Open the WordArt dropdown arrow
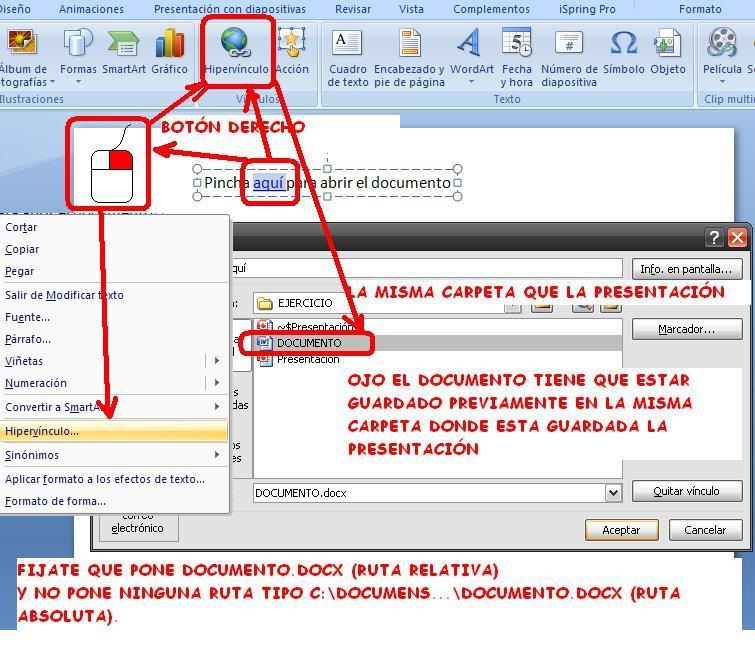This screenshot has width=755, height=661. pyautogui.click(x=471, y=83)
